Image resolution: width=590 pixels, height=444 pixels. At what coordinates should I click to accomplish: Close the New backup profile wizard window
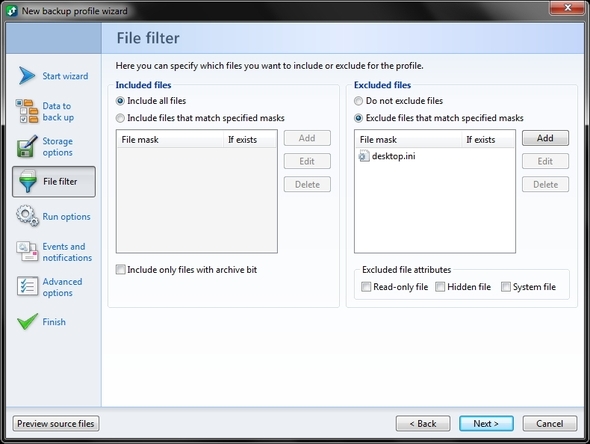[x=568, y=8]
